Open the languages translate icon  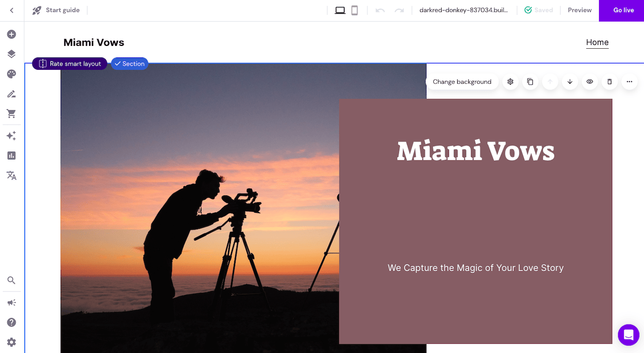11,176
